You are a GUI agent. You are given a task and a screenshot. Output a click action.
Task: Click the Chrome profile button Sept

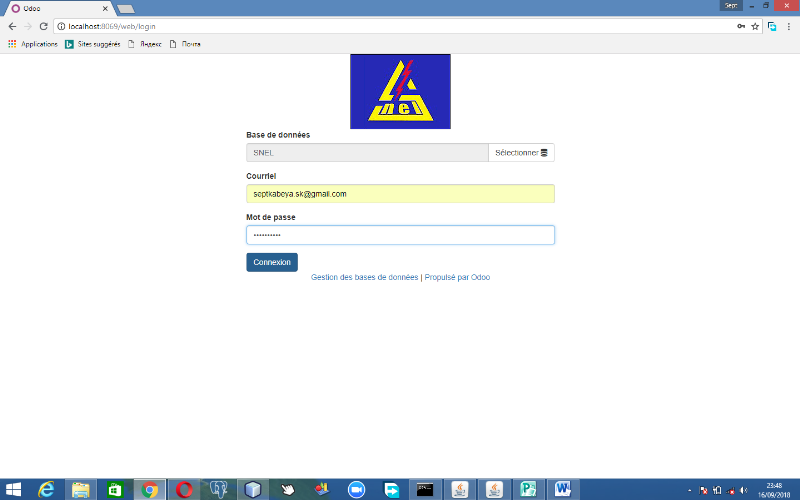pyautogui.click(x=731, y=6)
